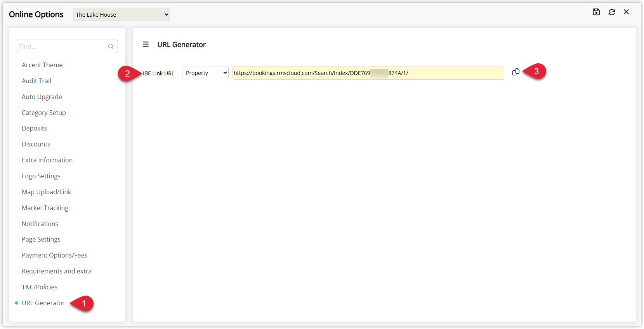Open the Property link type dropdown
Viewport: 644px width, 329px height.
(x=205, y=73)
